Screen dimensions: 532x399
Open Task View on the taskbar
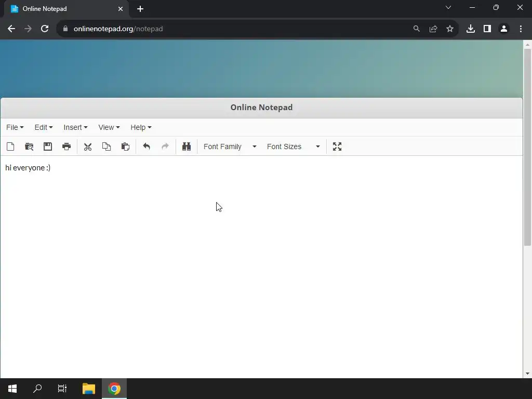coord(62,389)
